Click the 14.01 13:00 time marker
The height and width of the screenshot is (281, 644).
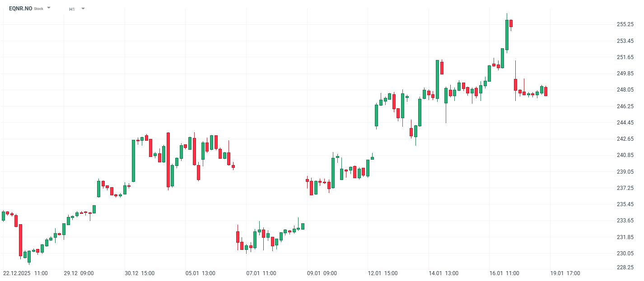tap(443, 273)
